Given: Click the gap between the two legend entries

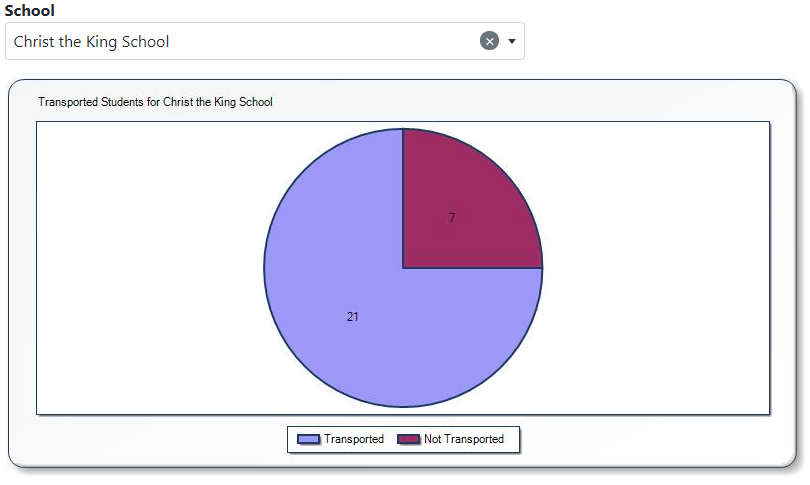Looking at the screenshot, I should coord(391,440).
